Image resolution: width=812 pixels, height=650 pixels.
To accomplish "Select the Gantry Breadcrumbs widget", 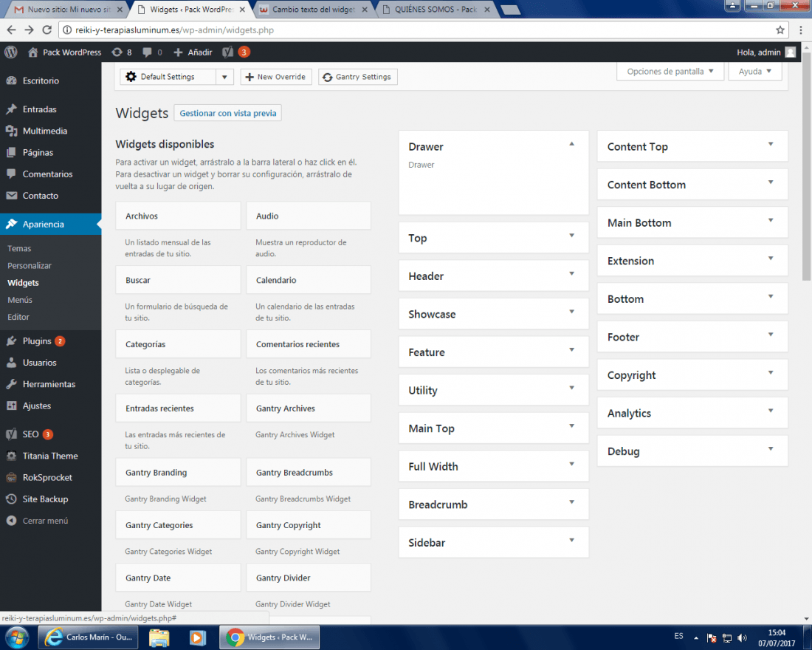I will [309, 472].
